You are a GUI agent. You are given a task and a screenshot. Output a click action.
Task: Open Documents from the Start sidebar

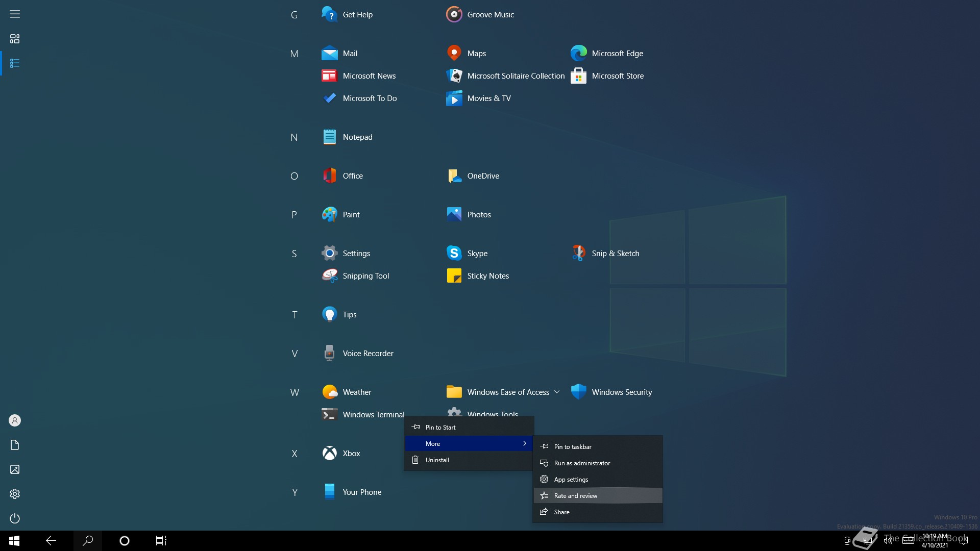click(x=15, y=445)
